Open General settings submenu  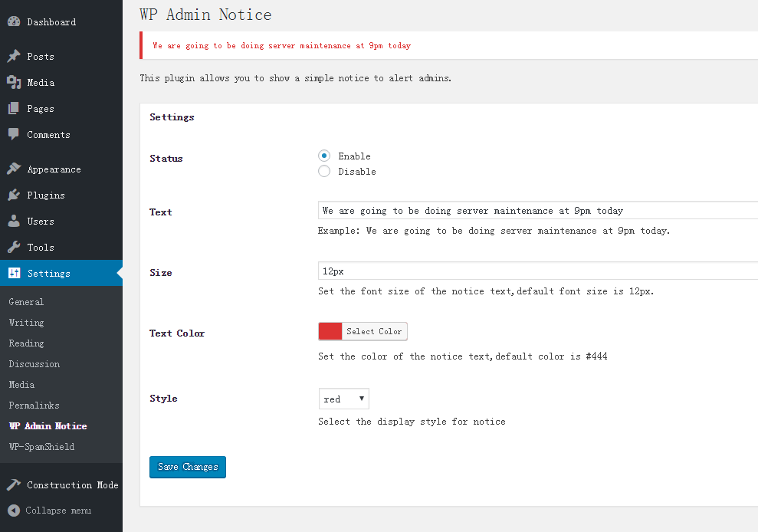(26, 302)
